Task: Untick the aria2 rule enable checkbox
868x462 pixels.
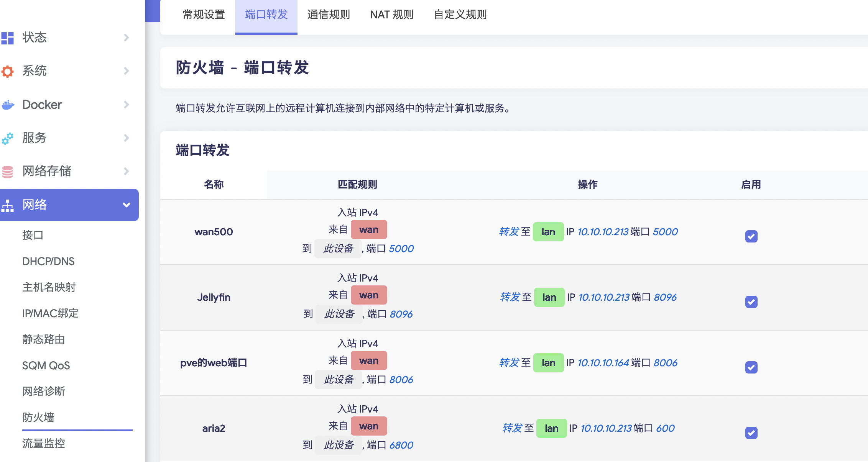Action: [751, 433]
